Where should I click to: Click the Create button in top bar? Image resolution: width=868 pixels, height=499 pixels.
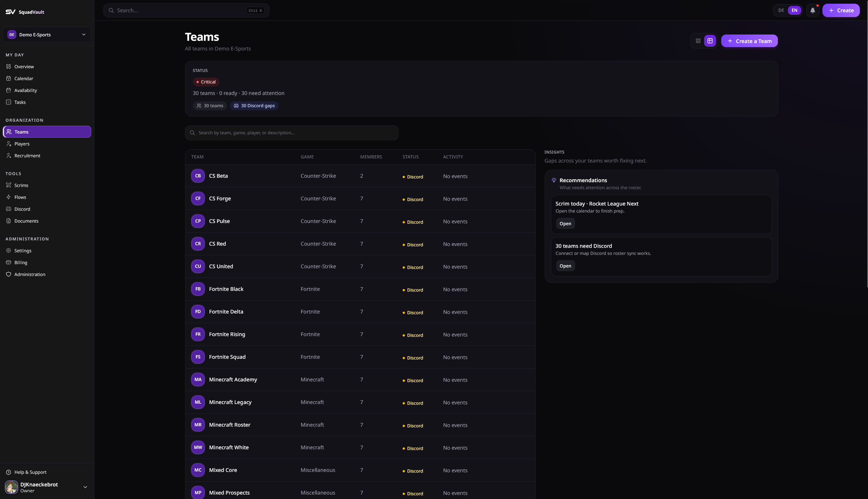click(841, 10)
